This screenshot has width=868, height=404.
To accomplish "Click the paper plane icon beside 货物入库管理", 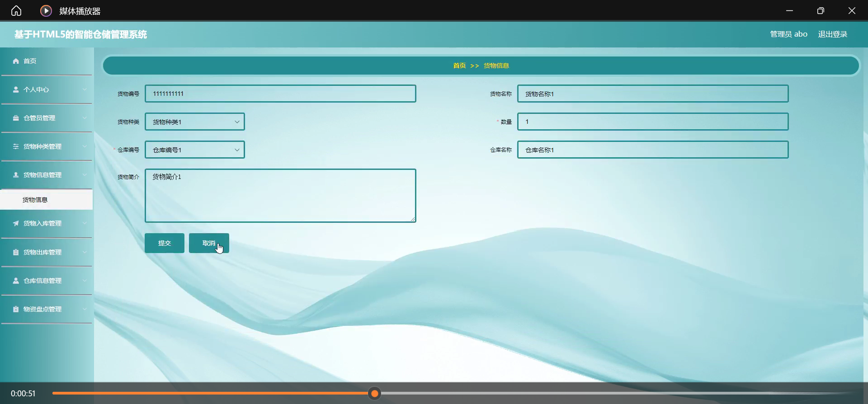I will pos(16,223).
